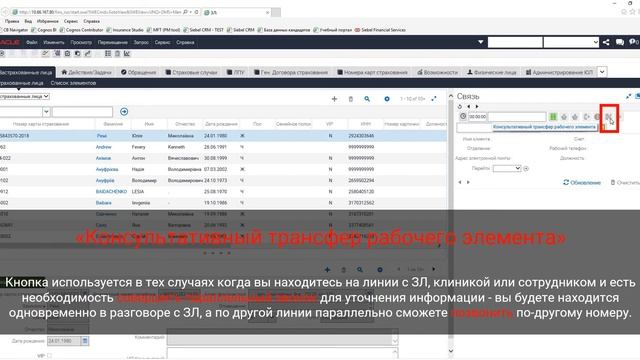Collapse the Связь panel with the up chevron
640x360 pixels.
point(451,96)
